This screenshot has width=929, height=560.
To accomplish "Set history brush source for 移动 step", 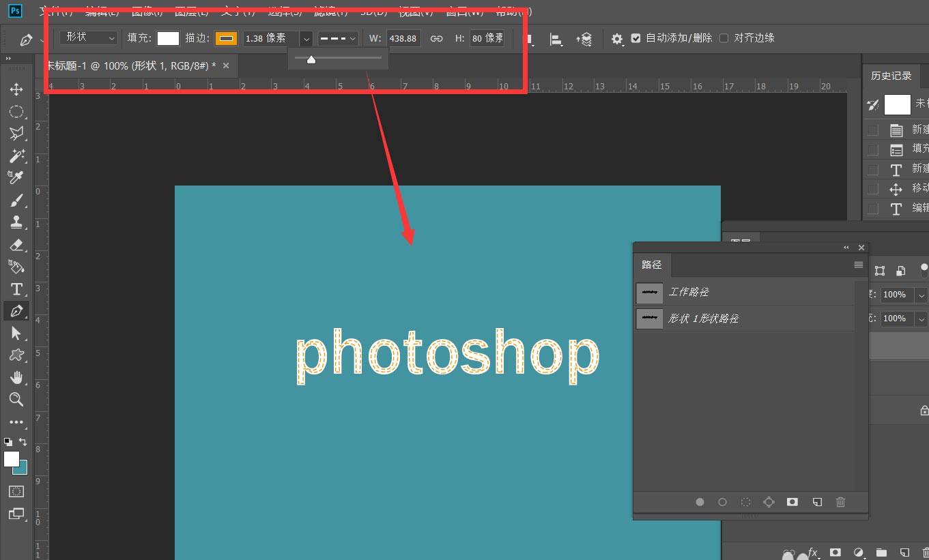I will point(873,189).
